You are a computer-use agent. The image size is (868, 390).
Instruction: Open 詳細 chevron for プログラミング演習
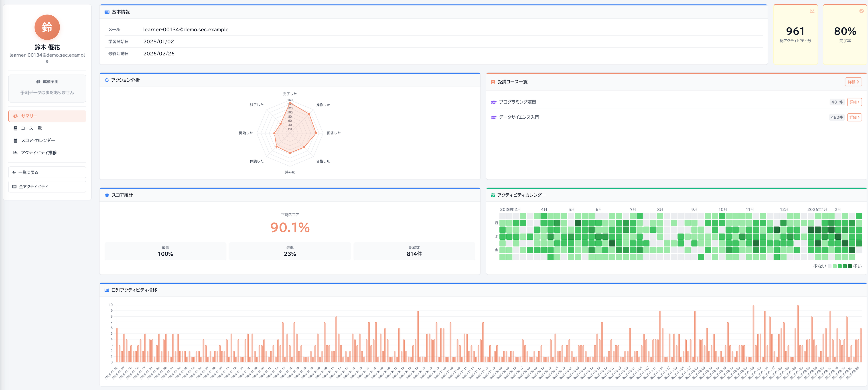854,102
